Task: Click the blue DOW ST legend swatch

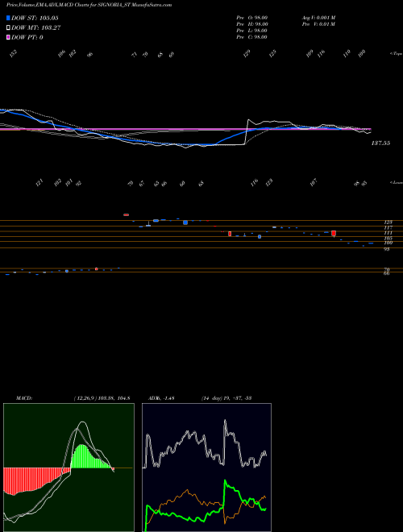Action: [x=8, y=18]
